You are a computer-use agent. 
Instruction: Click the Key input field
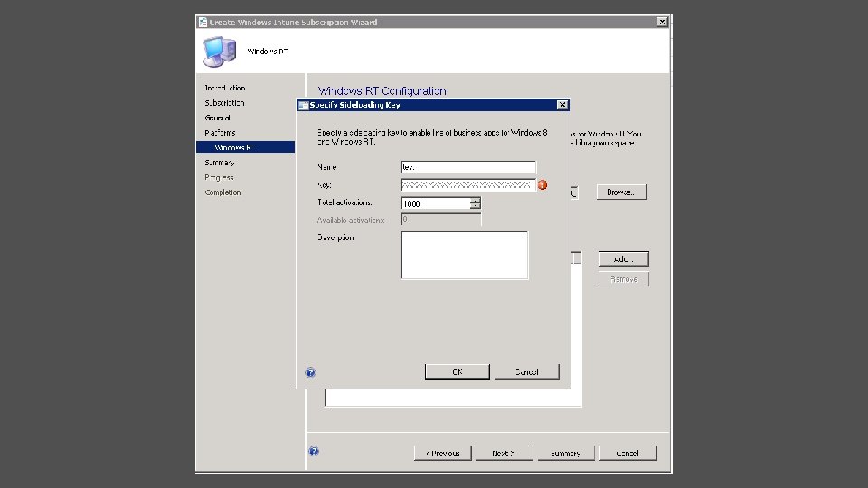(x=468, y=184)
